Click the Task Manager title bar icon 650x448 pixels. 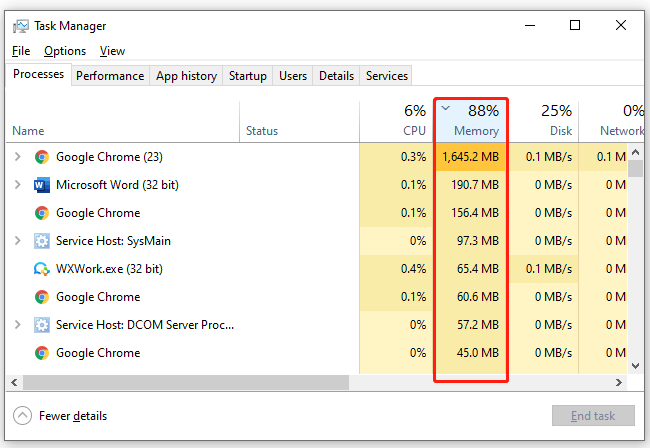point(20,26)
